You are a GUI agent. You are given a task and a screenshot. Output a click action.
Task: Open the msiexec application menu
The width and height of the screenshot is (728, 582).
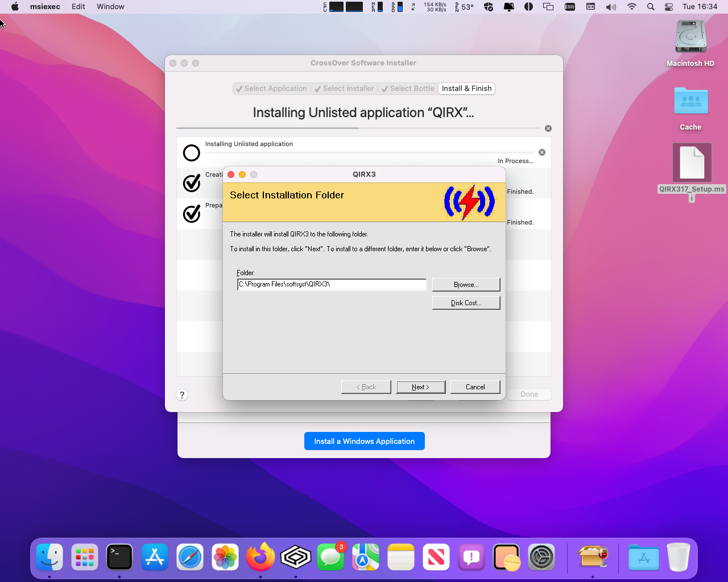(x=45, y=7)
